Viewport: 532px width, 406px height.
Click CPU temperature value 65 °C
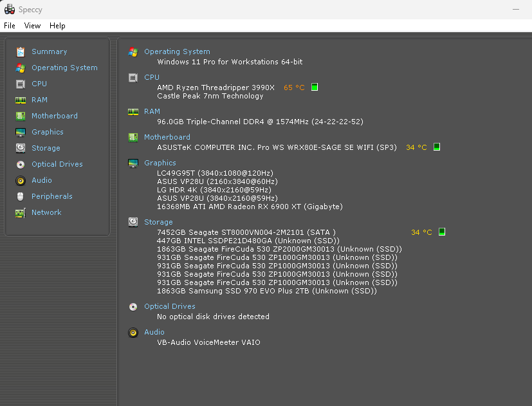pyautogui.click(x=294, y=88)
